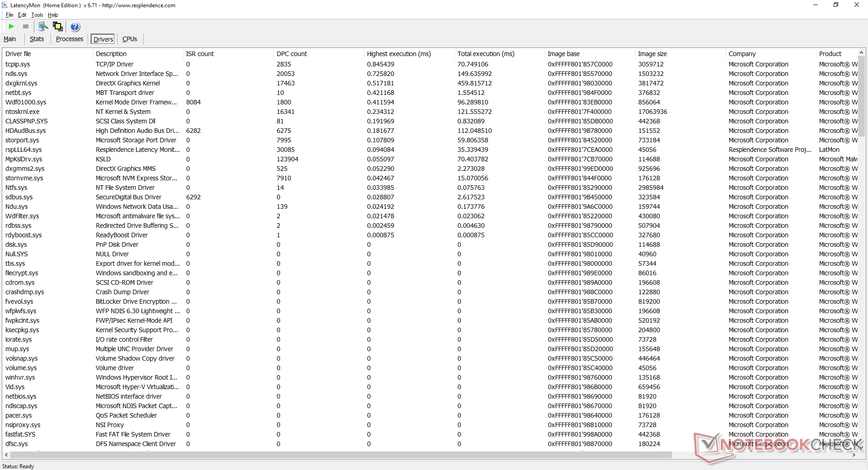Screen dimensions: 868x470
Task: Switch to the Processes tab
Action: point(70,39)
